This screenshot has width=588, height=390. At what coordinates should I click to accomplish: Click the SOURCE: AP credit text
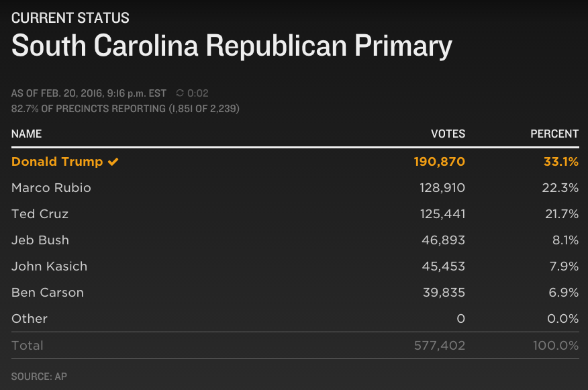[39, 377]
